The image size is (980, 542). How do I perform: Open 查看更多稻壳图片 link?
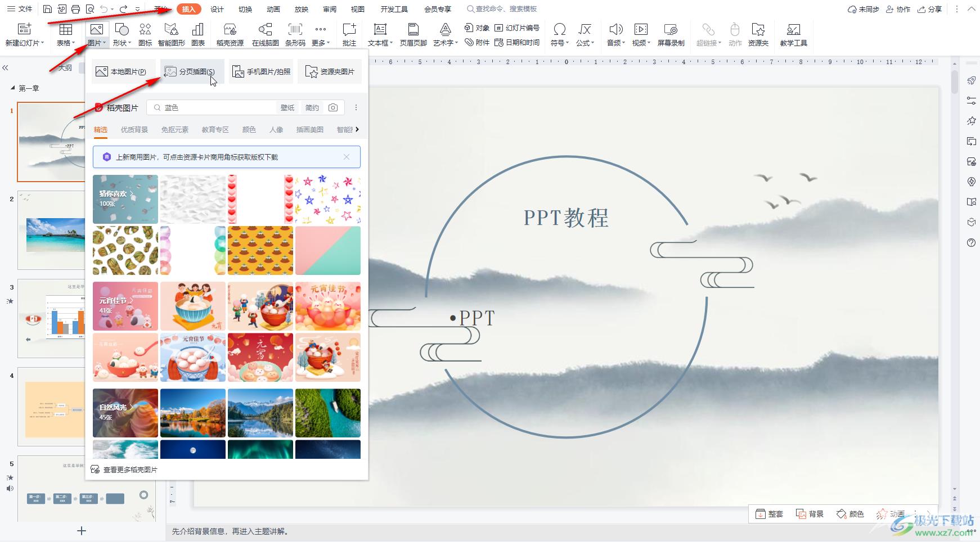coord(124,469)
